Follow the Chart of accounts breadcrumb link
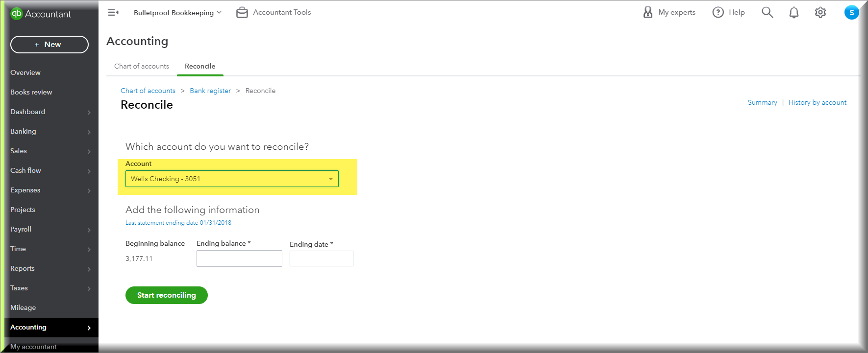The image size is (868, 353). click(148, 91)
